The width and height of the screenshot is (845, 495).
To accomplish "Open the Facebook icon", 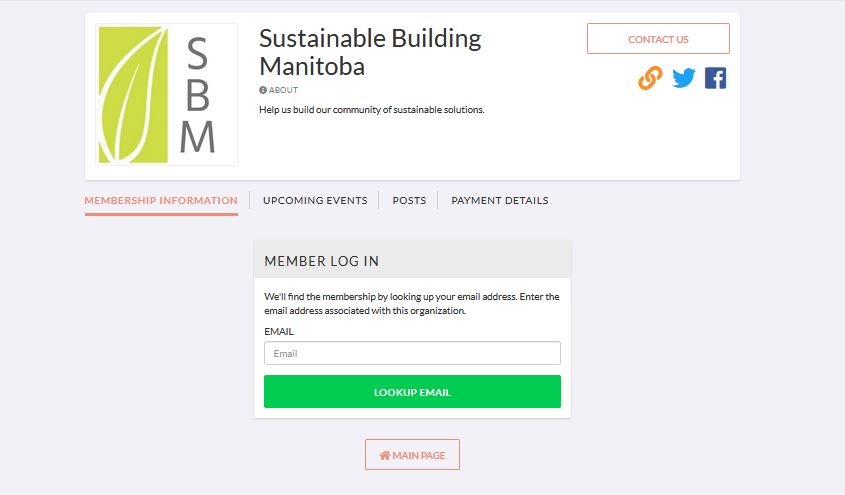I will (715, 78).
